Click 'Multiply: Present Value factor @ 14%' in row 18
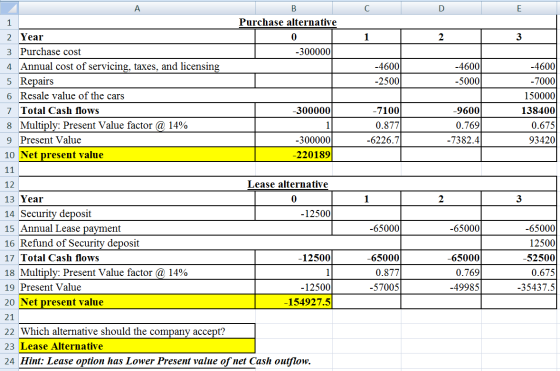Viewport: 560px width, 371px height. click(137, 272)
